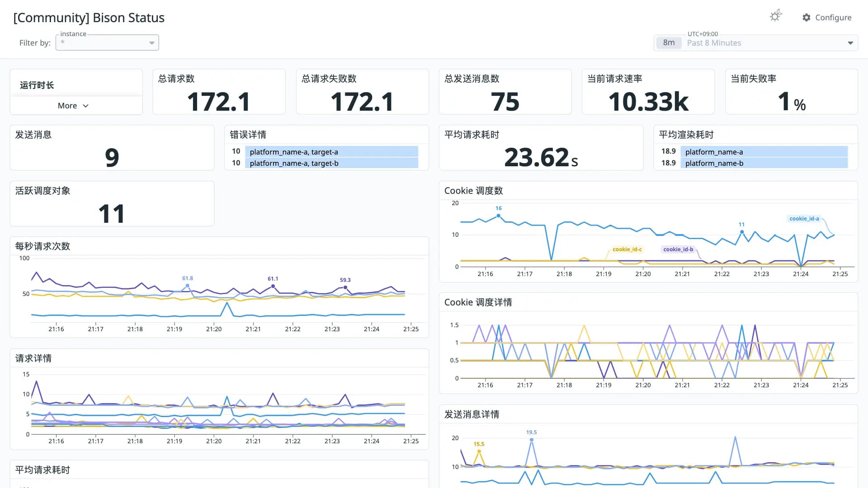Open the Configure settings
Image resolution: width=868 pixels, height=488 pixels.
pyautogui.click(x=827, y=17)
